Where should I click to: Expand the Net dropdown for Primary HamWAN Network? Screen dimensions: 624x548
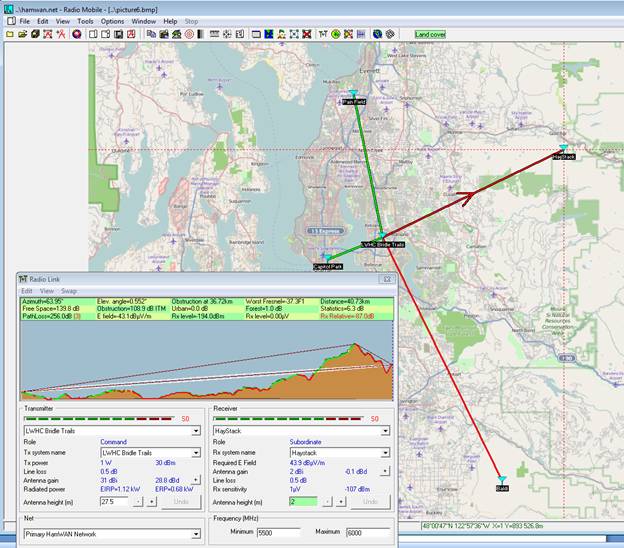198,535
